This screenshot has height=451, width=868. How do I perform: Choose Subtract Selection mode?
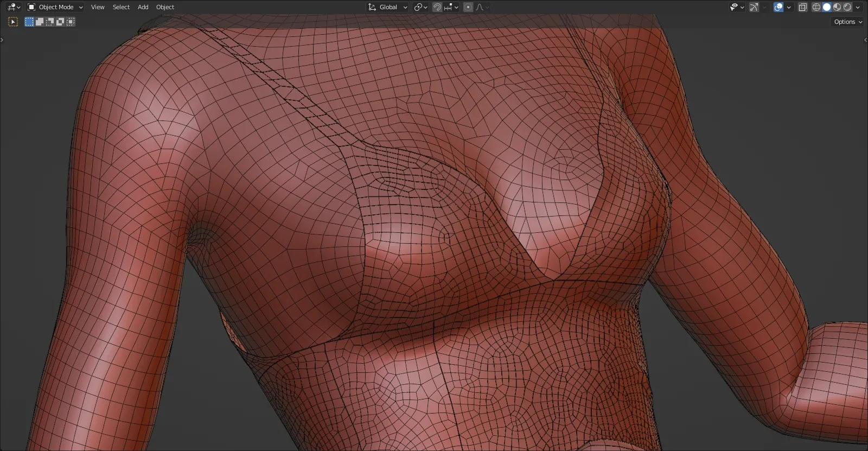(50, 22)
